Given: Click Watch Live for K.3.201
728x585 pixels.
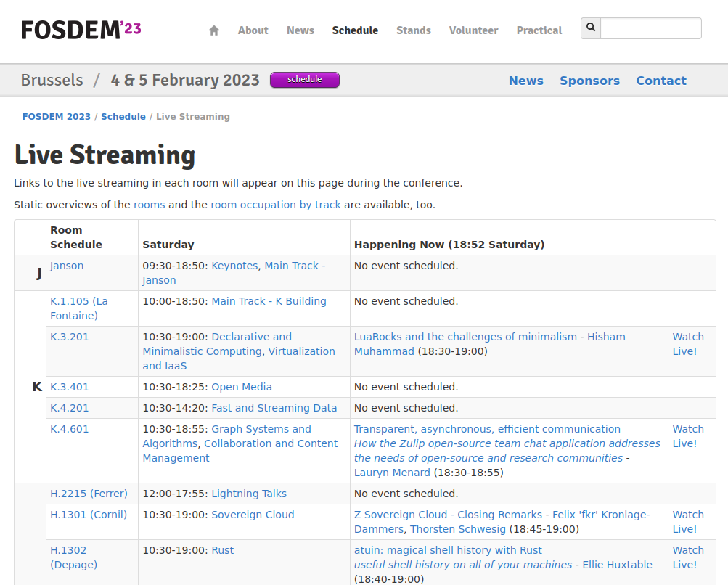Looking at the screenshot, I should 688,344.
